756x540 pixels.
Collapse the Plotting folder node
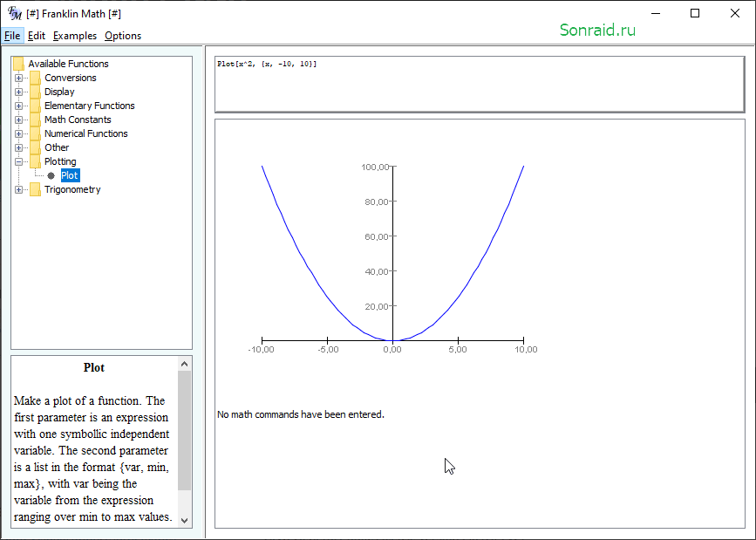click(x=18, y=161)
